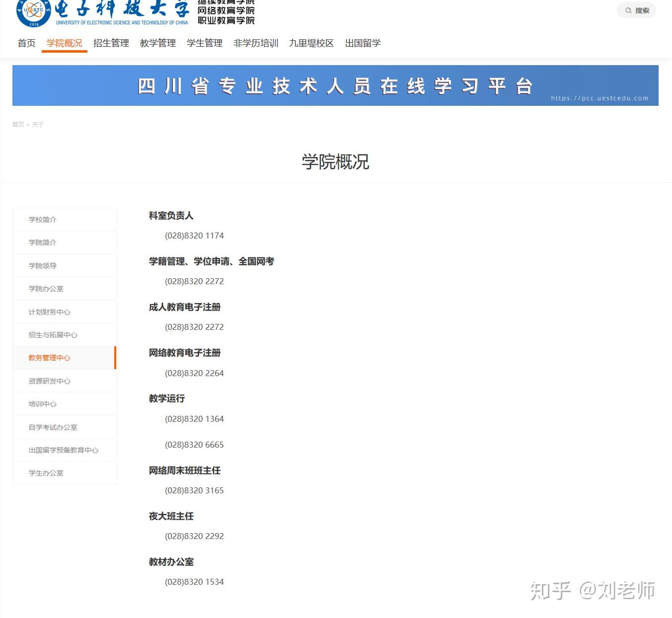
Task: Click phone number (028)8320 1364
Action: (194, 419)
